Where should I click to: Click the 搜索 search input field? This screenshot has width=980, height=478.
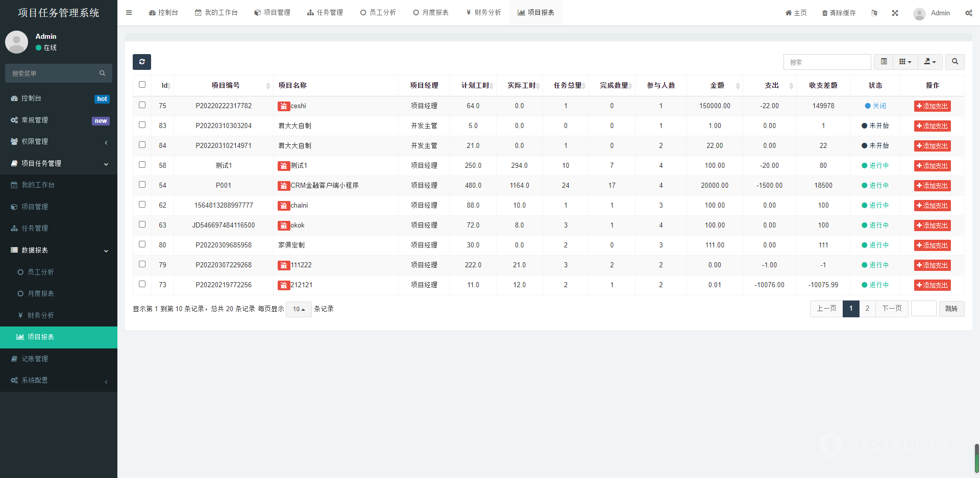(827, 62)
